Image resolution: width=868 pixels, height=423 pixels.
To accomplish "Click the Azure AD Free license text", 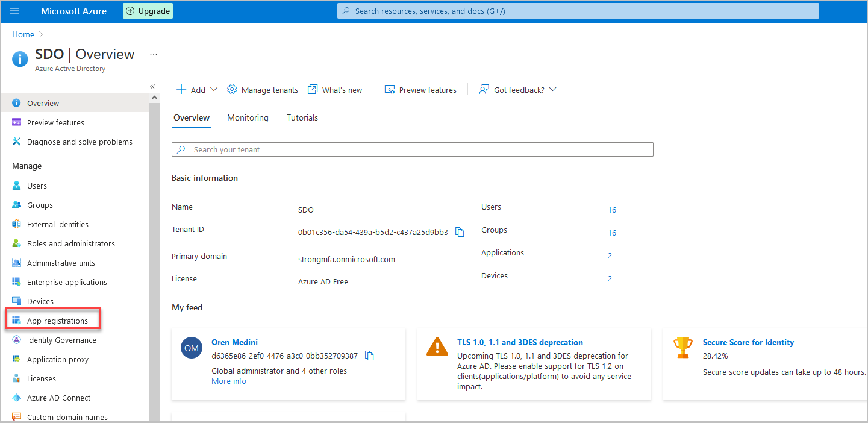I will [x=323, y=281].
